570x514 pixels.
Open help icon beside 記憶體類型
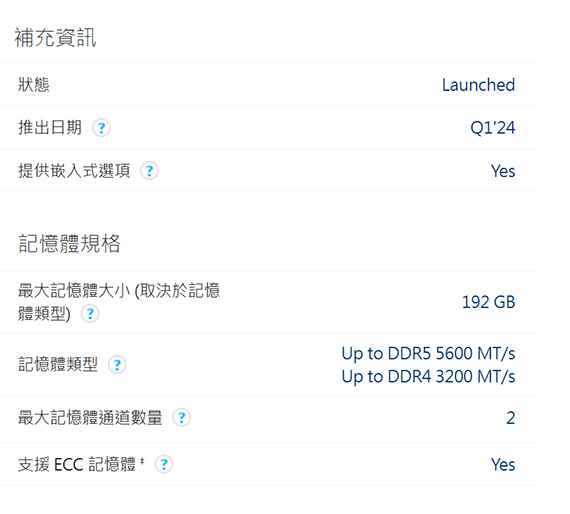pos(117,365)
